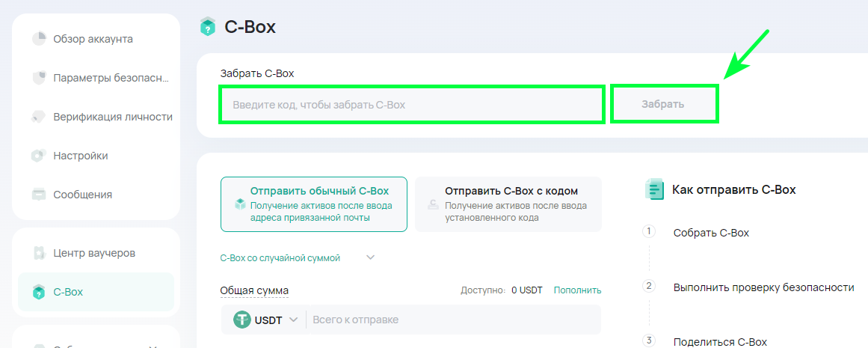Click the Доступно: 0 USDT balance text
The width and height of the screenshot is (868, 348).
click(502, 290)
